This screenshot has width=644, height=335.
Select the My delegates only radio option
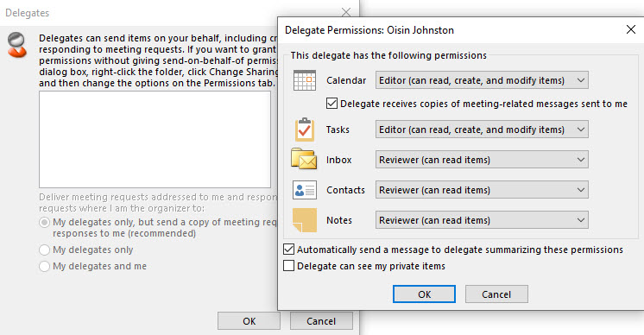tap(44, 250)
